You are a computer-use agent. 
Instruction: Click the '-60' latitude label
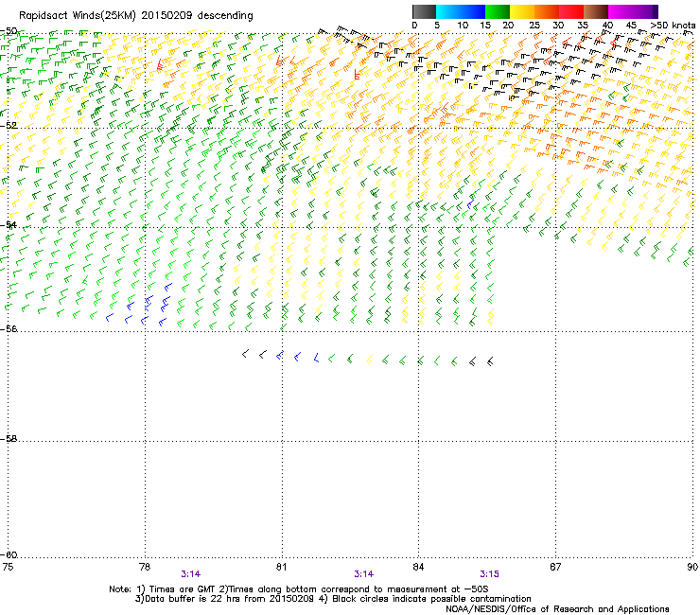click(9, 554)
